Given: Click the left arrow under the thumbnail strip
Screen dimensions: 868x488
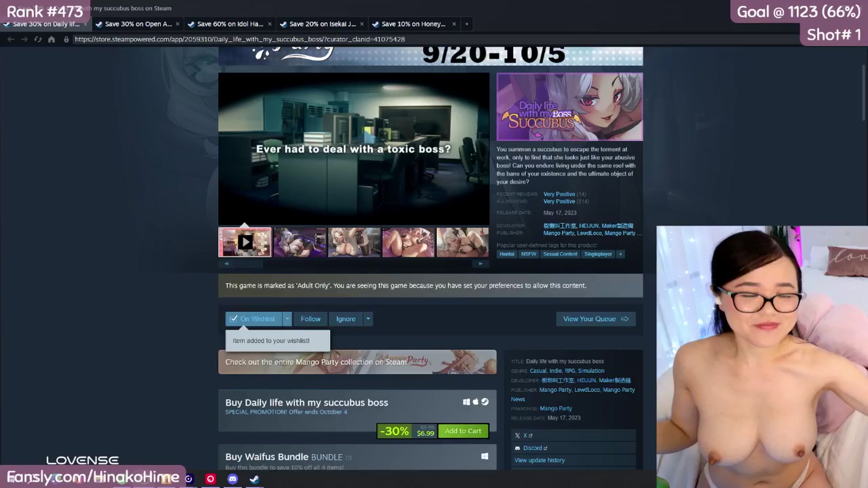Looking at the screenshot, I should point(226,263).
